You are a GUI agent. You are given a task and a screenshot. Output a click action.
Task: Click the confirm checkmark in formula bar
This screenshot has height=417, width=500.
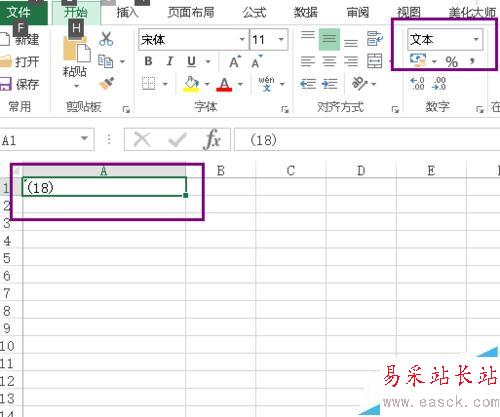[x=177, y=140]
